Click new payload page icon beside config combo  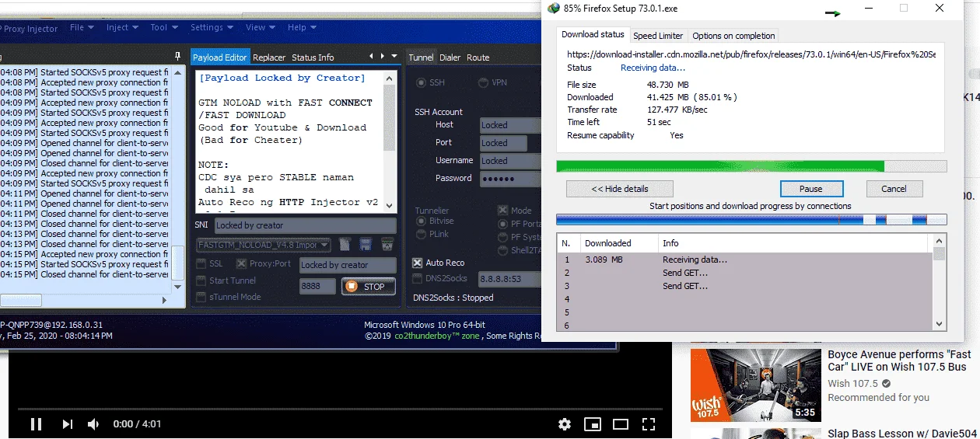tap(345, 245)
